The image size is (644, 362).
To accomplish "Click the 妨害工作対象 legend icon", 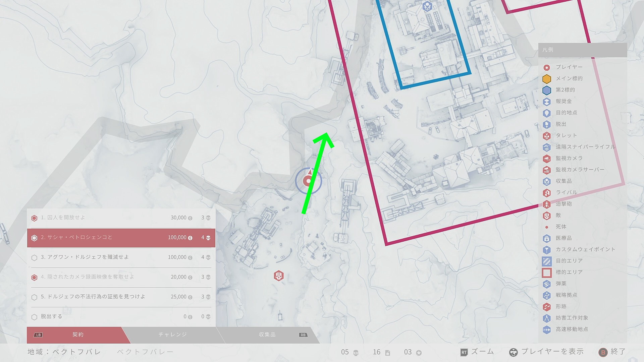I will click(547, 318).
